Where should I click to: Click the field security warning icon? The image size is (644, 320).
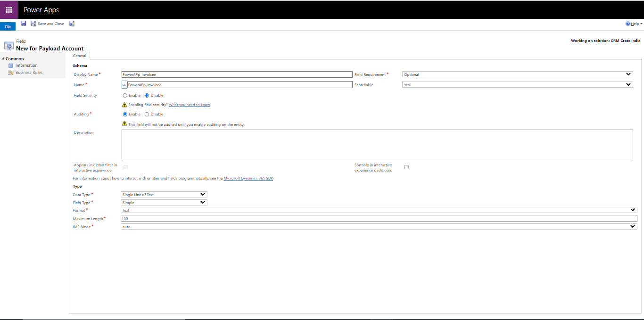pos(124,105)
